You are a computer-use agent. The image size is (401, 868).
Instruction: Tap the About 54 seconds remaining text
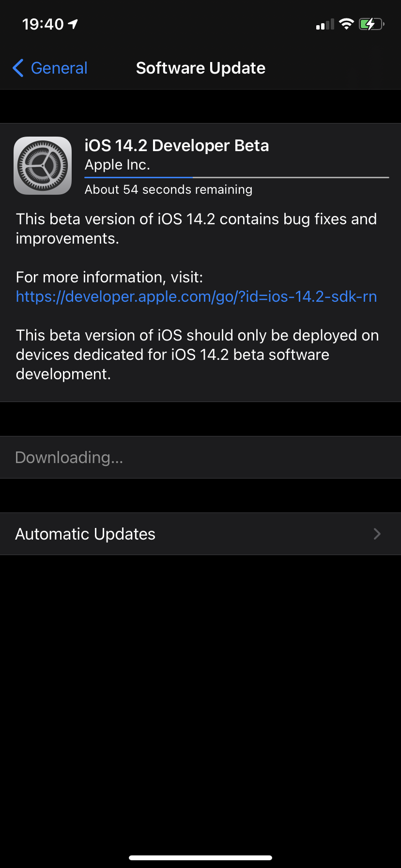click(x=169, y=189)
